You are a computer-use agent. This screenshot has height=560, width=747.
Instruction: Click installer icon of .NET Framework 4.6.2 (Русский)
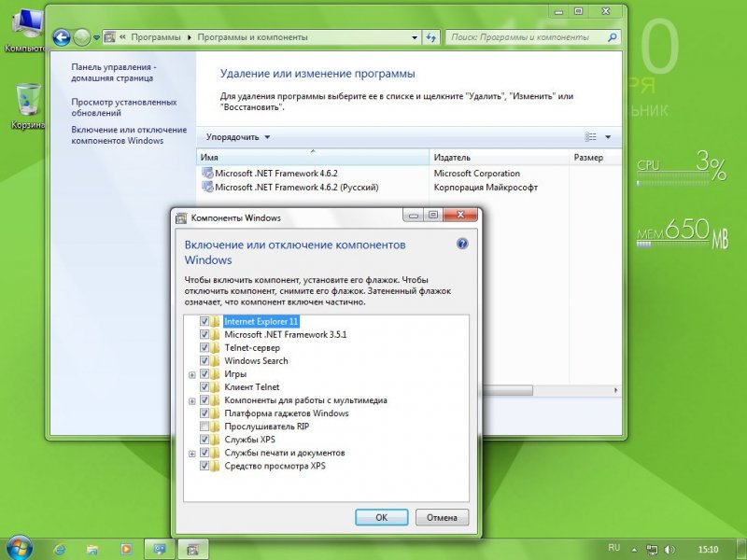(207, 187)
